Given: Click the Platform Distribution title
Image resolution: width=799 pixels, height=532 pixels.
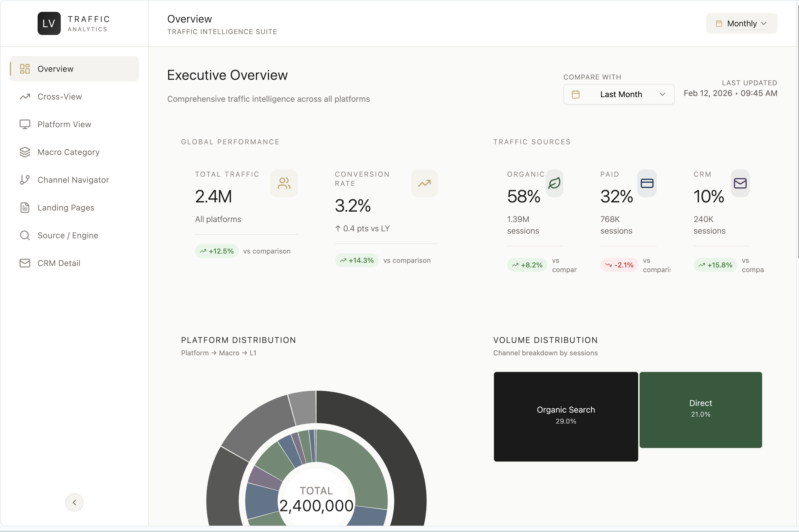Looking at the screenshot, I should click(238, 340).
